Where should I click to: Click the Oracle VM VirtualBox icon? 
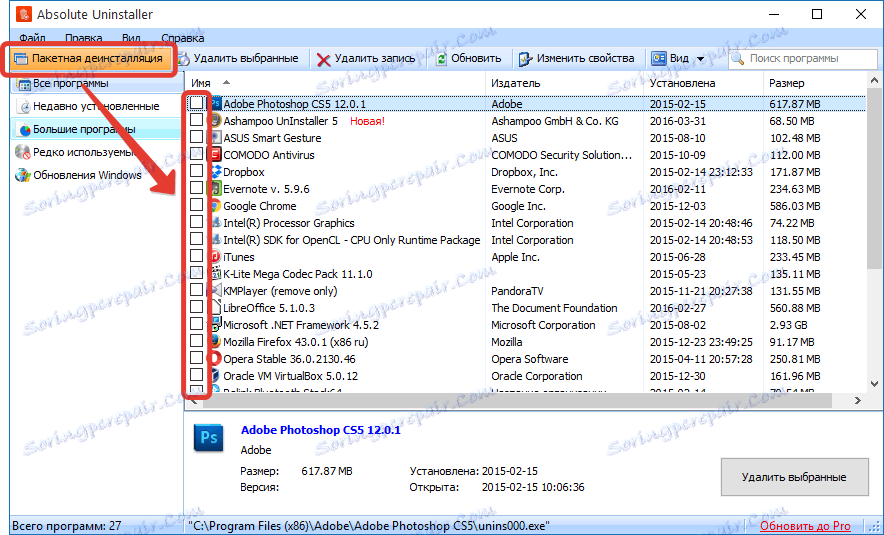click(x=215, y=375)
